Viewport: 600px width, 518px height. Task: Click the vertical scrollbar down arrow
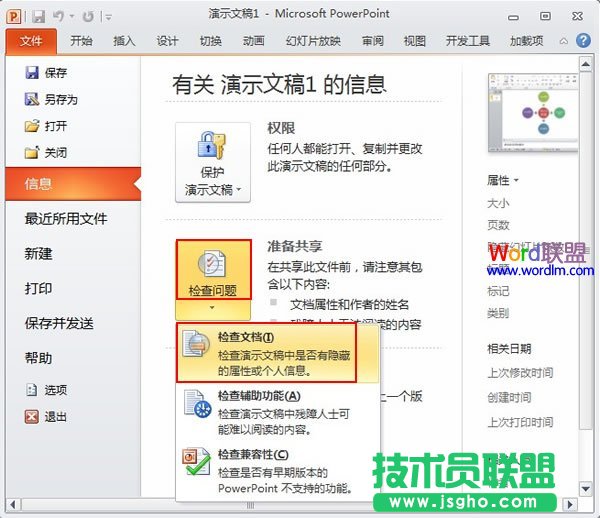(x=585, y=489)
